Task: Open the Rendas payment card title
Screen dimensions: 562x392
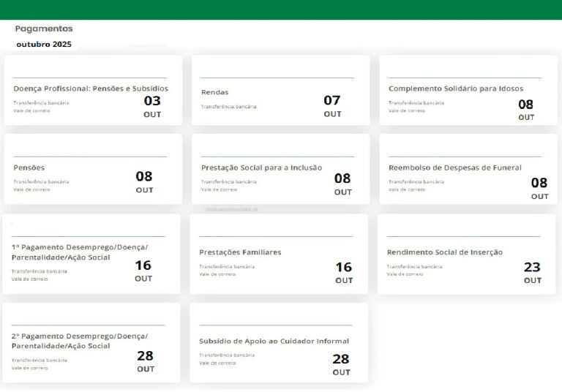Action: click(214, 92)
